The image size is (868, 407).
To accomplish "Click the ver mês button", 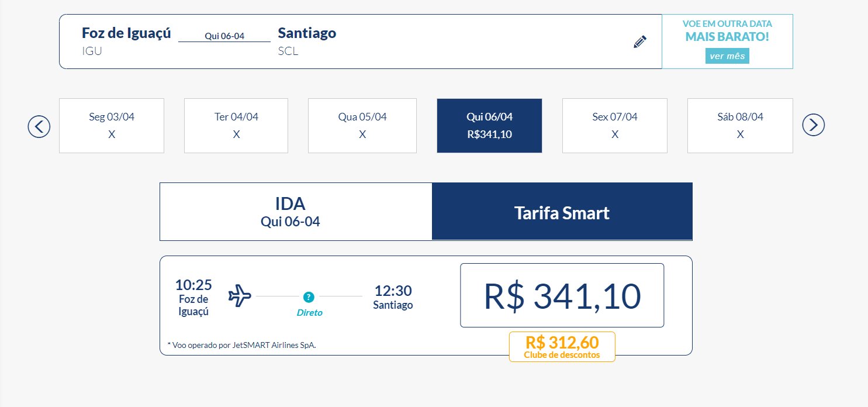I will pos(727,56).
